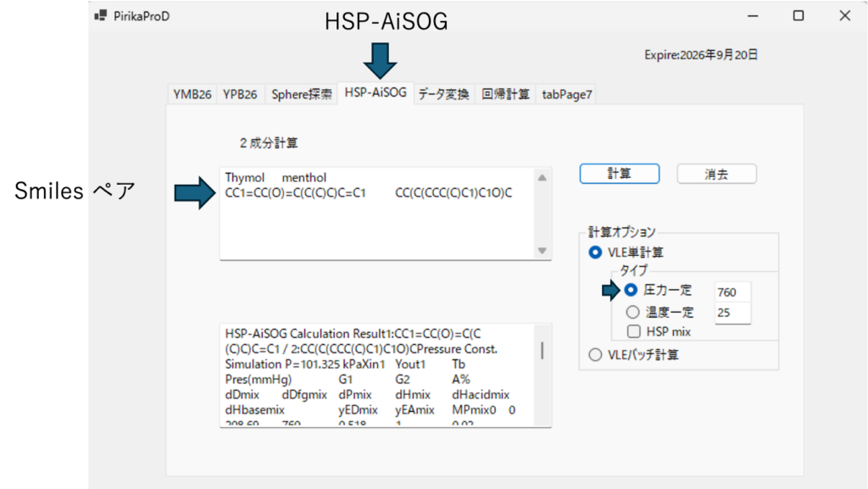Screen dimensions: 868x489
Task: Select the VLE単計算 radio option
Action: point(595,252)
